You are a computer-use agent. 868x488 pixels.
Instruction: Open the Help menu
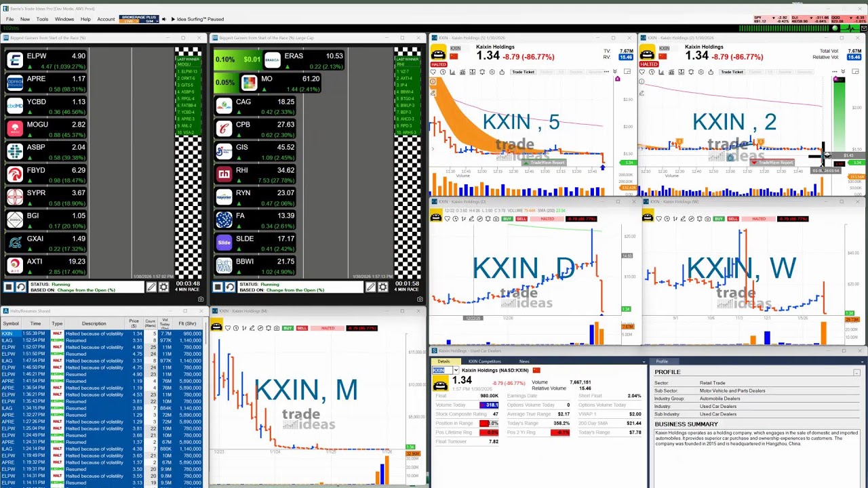point(85,19)
